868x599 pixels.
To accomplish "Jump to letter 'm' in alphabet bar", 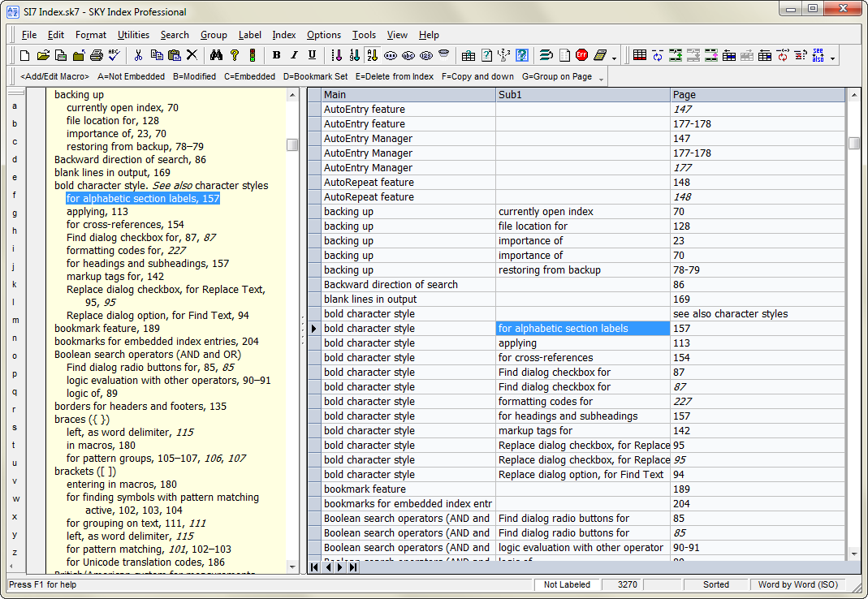I will point(15,320).
